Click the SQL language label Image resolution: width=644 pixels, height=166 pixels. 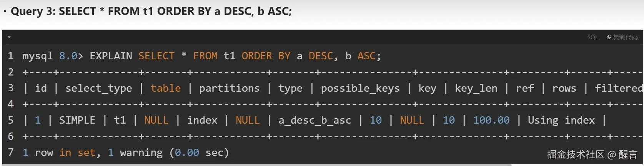(592, 37)
